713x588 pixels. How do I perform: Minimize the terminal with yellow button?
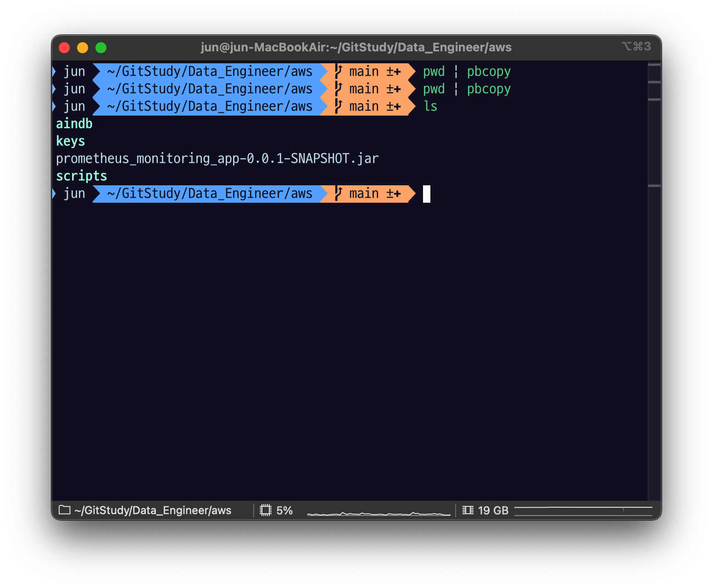(83, 47)
